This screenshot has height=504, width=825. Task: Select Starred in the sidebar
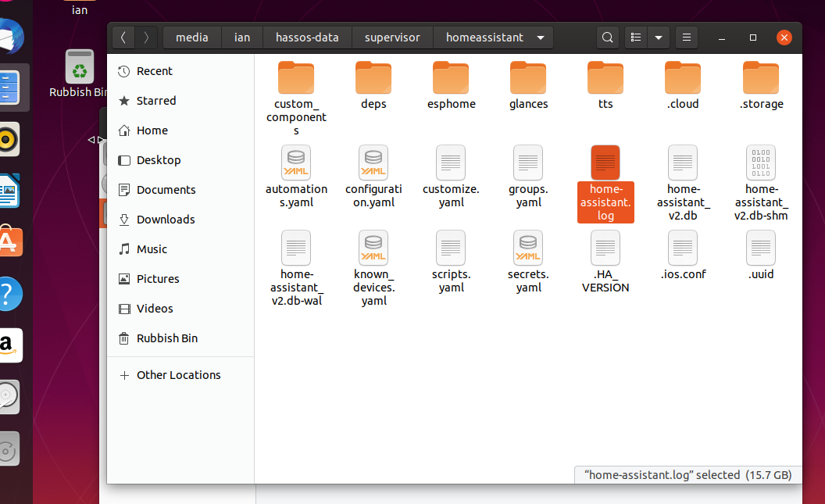click(156, 101)
